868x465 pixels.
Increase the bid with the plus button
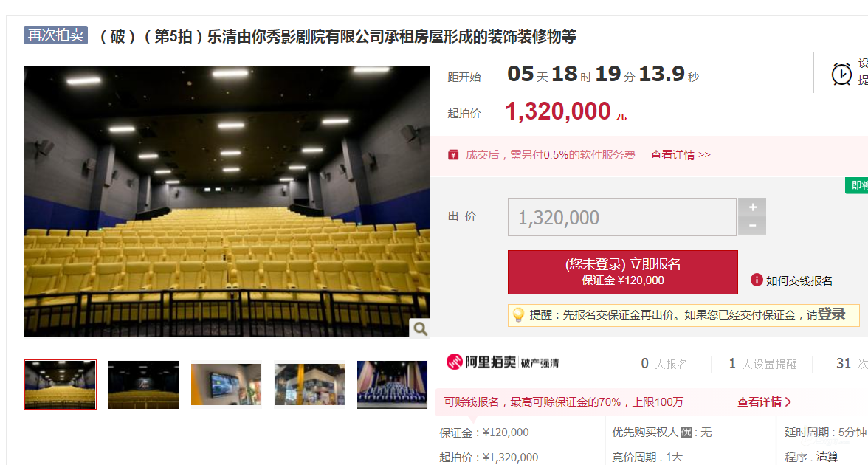tap(752, 207)
